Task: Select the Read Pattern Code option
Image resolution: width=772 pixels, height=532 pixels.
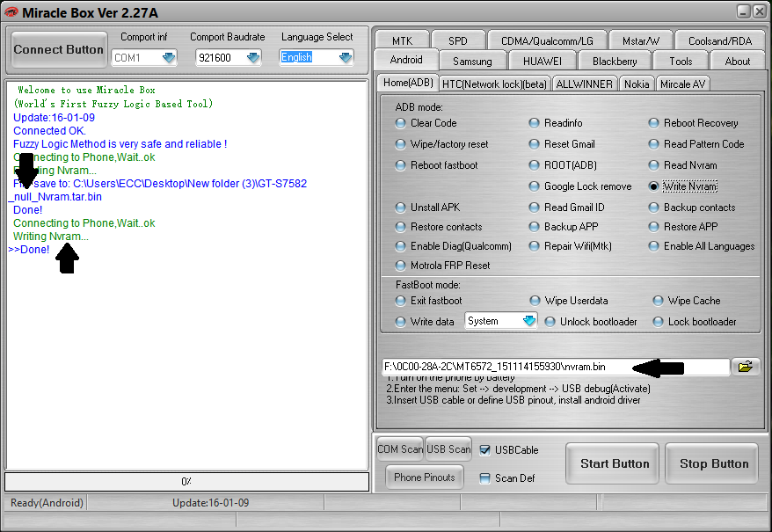Action: [653, 144]
